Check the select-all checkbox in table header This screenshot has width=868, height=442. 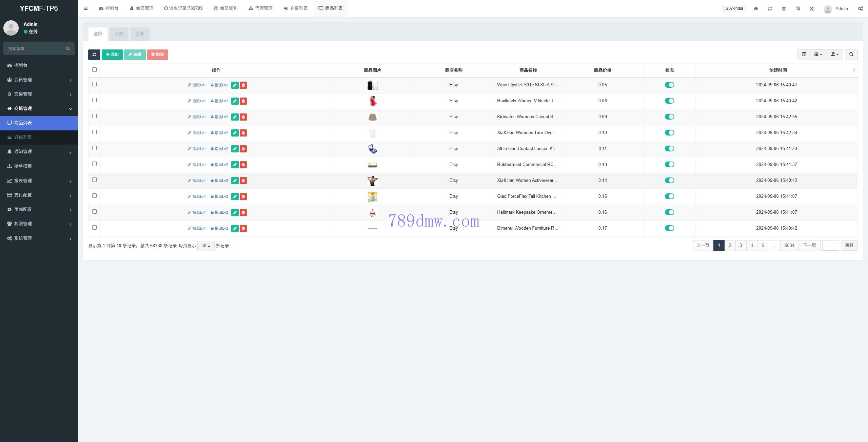point(94,70)
